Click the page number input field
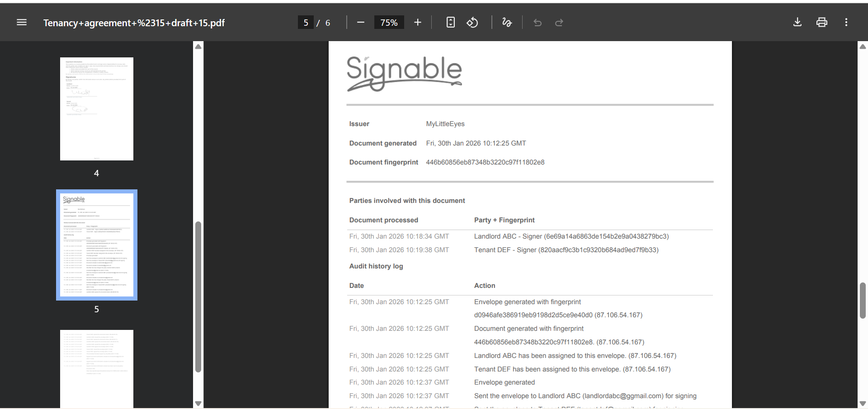This screenshot has width=868, height=409. pos(306,22)
